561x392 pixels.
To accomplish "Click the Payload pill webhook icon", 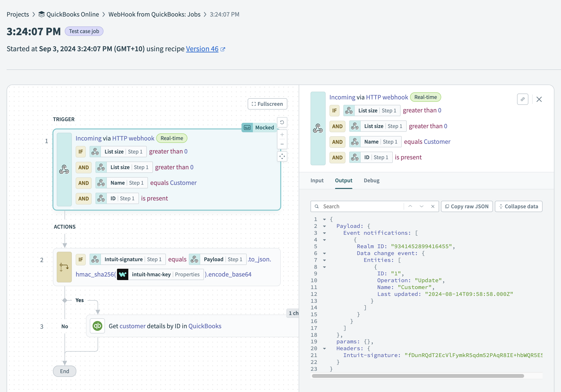I will coord(194,259).
